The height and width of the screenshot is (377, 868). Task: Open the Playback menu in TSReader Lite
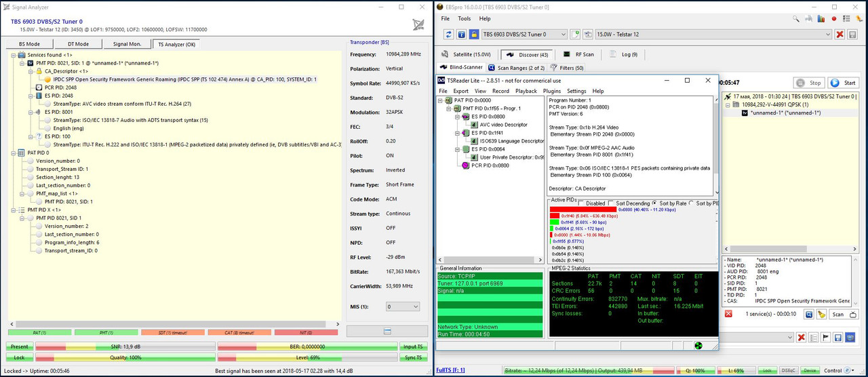click(x=526, y=91)
